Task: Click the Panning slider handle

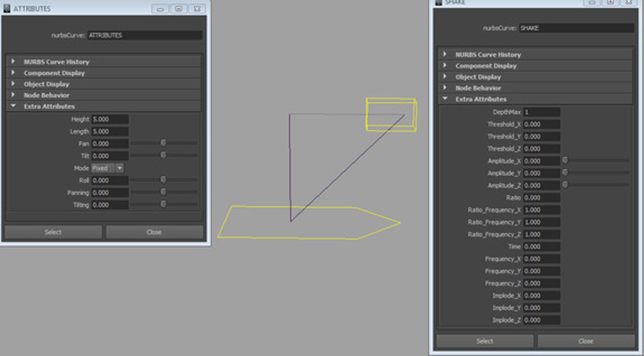Action: point(163,192)
